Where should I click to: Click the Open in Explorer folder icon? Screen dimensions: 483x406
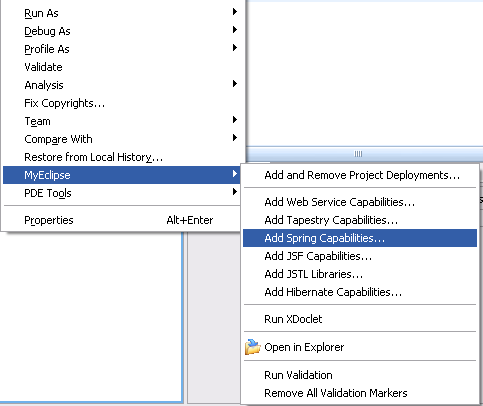tap(252, 347)
